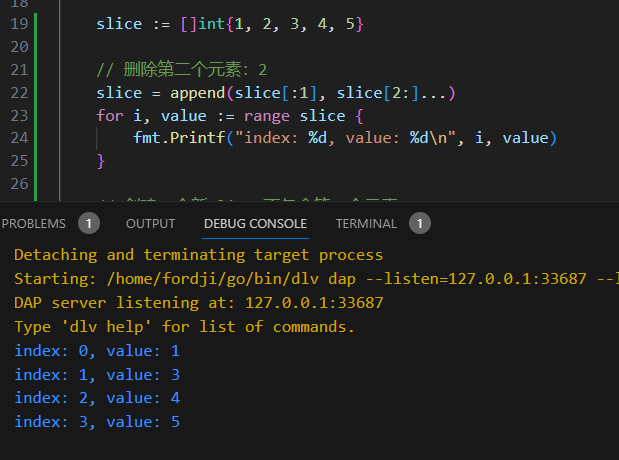Place cursor on the append function call
Viewport: 619px width, 460px height.
(197, 93)
